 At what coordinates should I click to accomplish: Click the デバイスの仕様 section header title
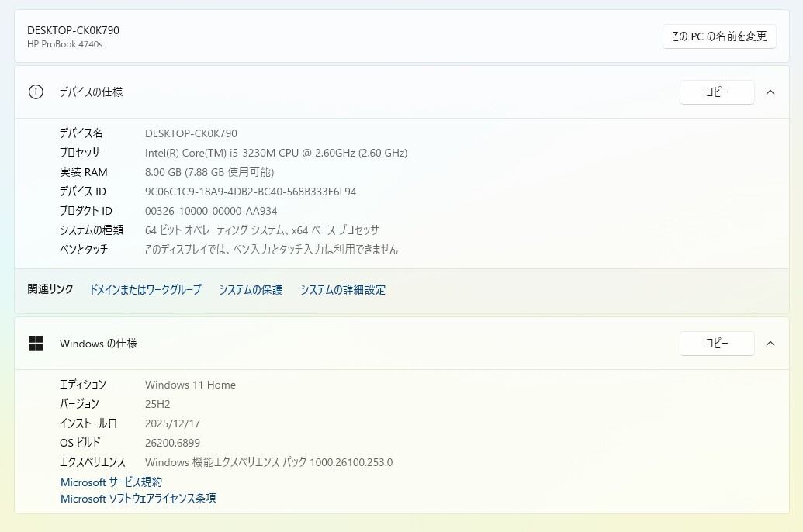[91, 92]
